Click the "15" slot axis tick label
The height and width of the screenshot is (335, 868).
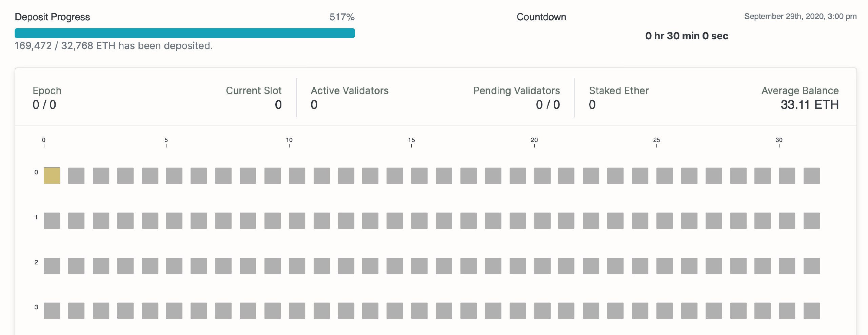[x=412, y=140]
